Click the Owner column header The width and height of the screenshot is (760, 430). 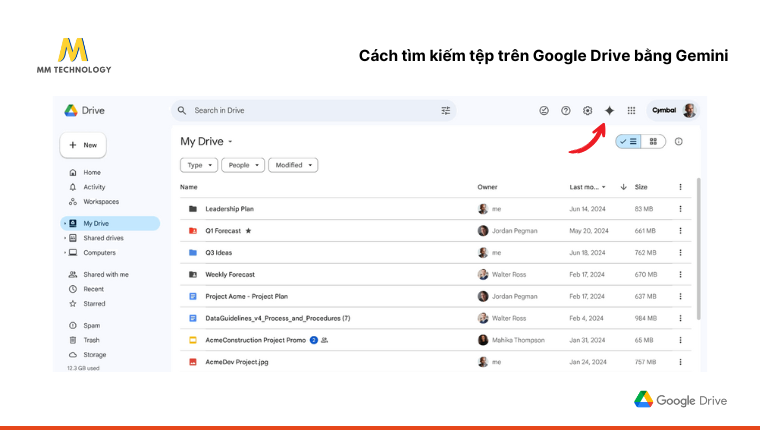[487, 187]
